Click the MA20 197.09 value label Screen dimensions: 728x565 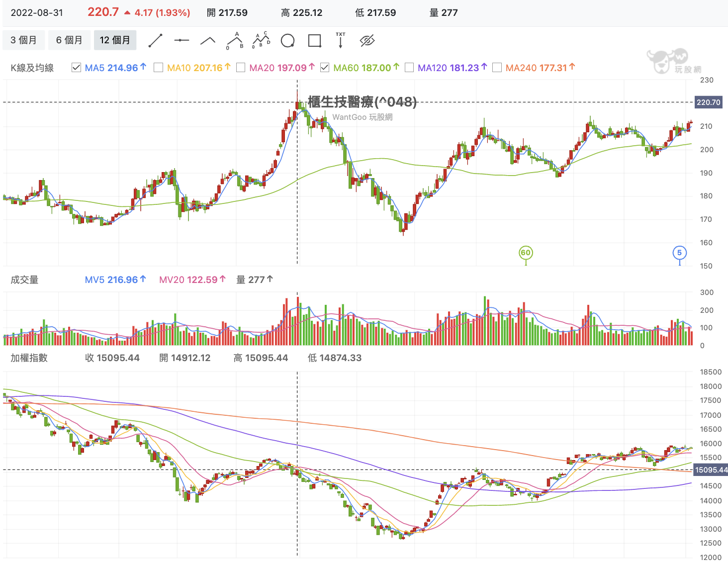click(282, 68)
